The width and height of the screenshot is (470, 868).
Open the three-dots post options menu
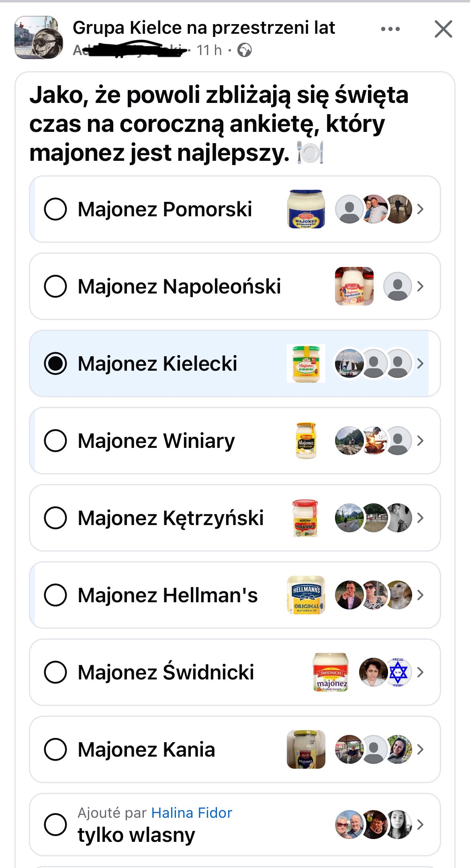(390, 29)
